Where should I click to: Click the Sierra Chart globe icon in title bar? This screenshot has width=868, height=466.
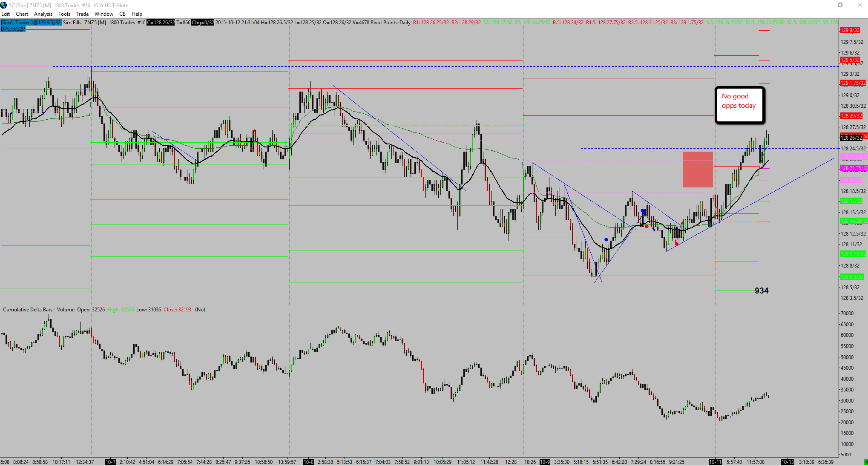click(4, 5)
